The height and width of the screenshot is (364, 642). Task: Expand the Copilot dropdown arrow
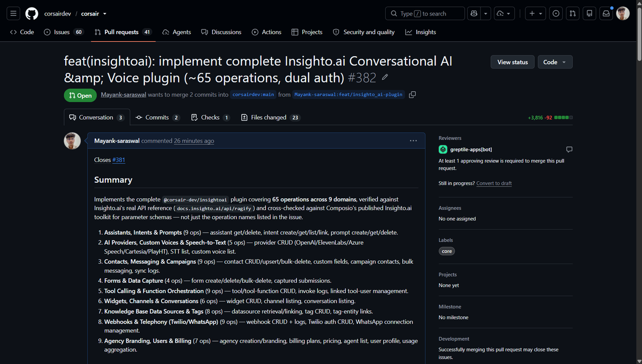tap(486, 13)
